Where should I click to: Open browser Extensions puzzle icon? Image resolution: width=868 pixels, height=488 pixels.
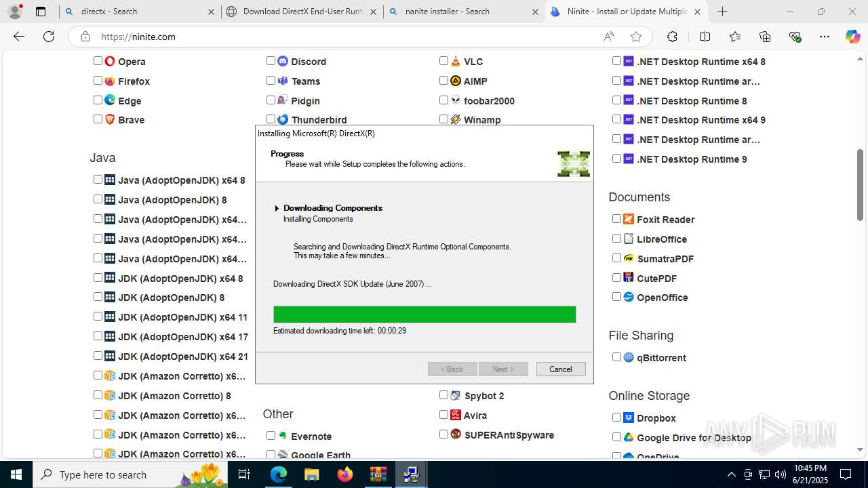point(672,37)
